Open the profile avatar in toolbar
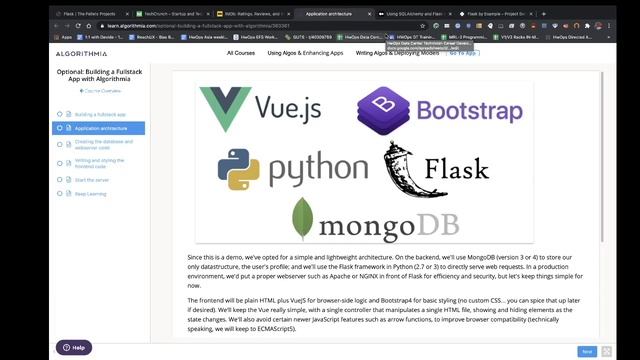This screenshot has height=360, width=640. coord(598,26)
